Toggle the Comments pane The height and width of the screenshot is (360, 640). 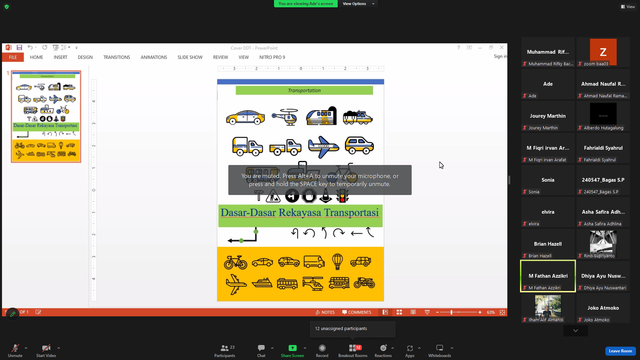tap(357, 312)
